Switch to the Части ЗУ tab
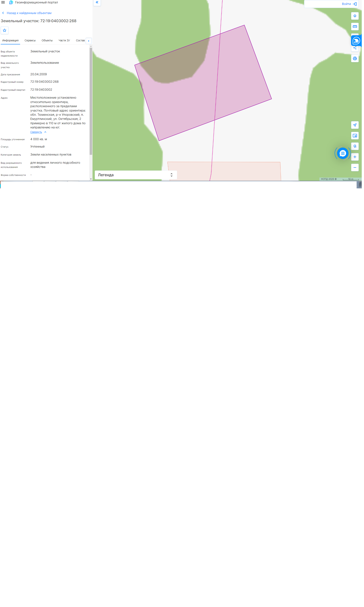 click(x=64, y=41)
